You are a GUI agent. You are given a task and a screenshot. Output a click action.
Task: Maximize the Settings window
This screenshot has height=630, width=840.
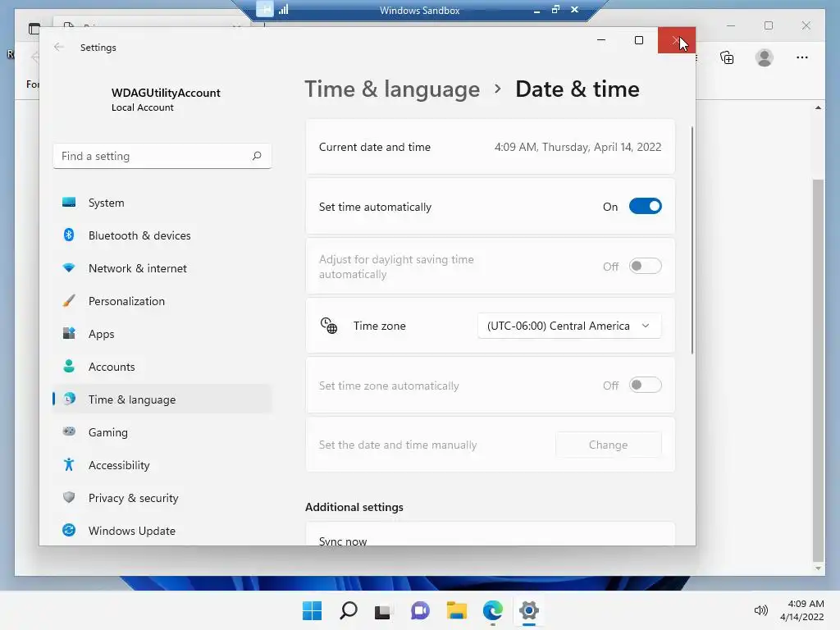638,40
